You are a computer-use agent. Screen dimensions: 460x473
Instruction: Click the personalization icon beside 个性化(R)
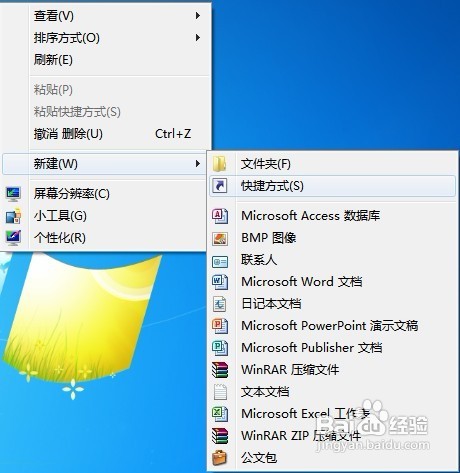pos(13,238)
